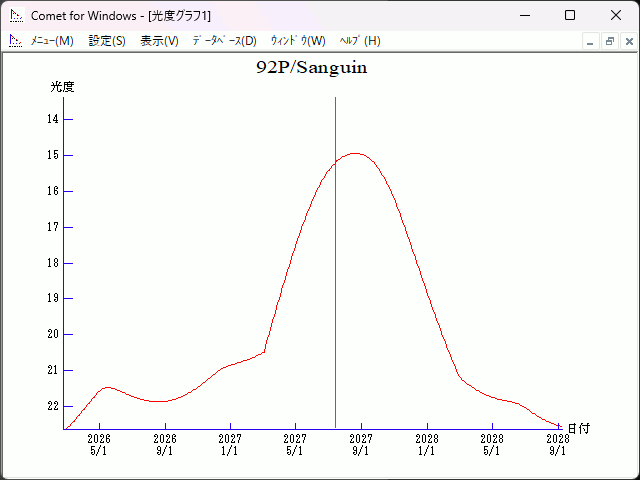Click the 2026 5/1 date label
The width and height of the screenshot is (640, 480).
pyautogui.click(x=99, y=445)
